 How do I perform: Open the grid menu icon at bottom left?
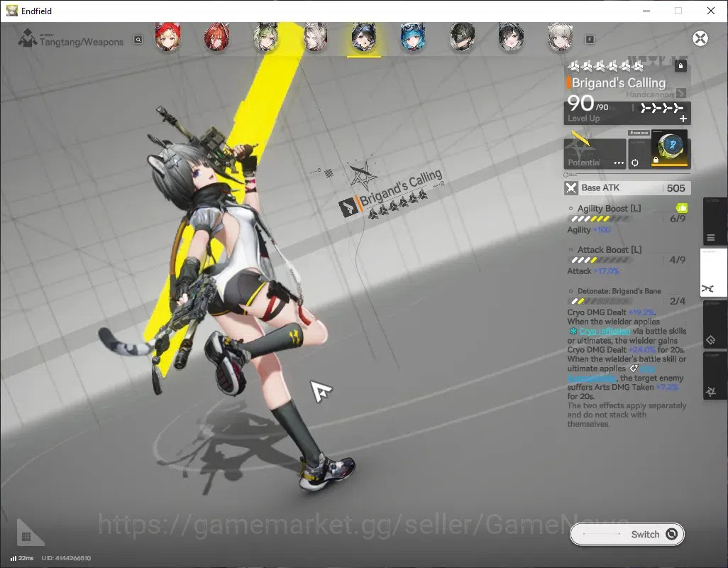(26, 537)
